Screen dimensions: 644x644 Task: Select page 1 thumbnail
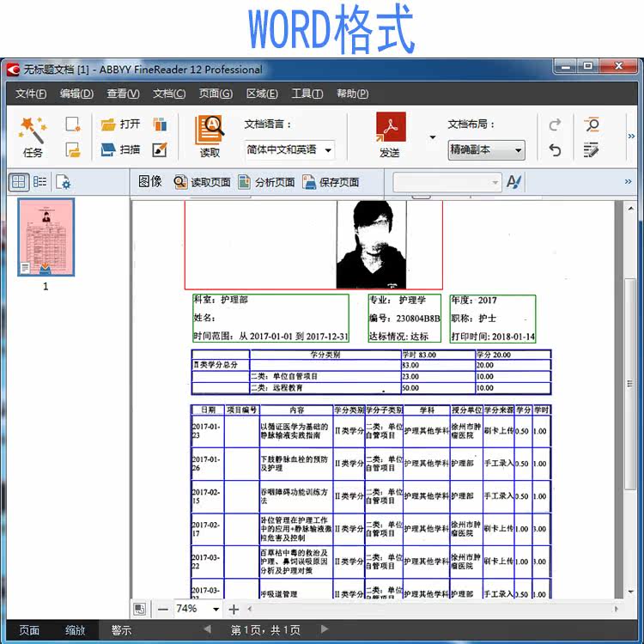pos(46,237)
